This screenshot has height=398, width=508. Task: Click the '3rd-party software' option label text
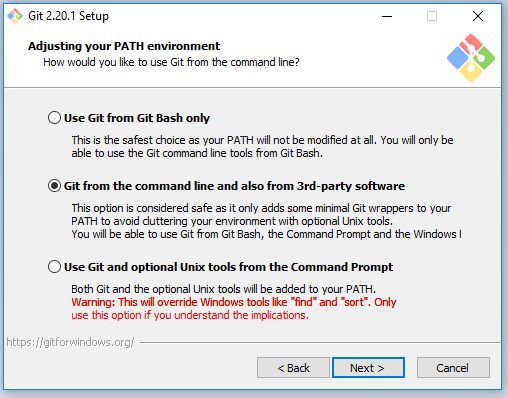[x=234, y=186]
